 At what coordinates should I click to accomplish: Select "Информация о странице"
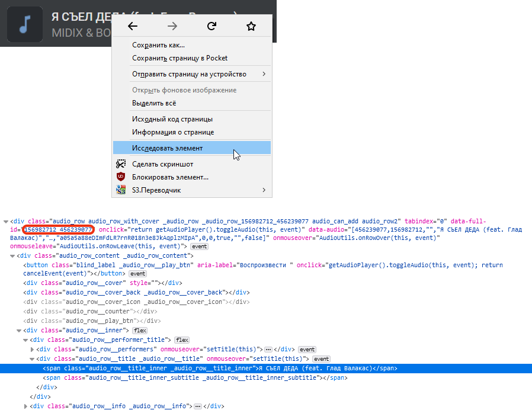click(173, 132)
